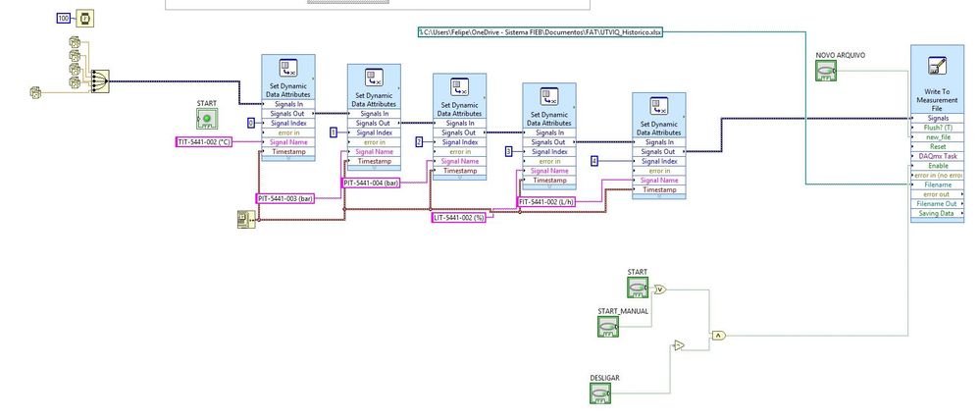Click the Reset terminal

(x=937, y=146)
